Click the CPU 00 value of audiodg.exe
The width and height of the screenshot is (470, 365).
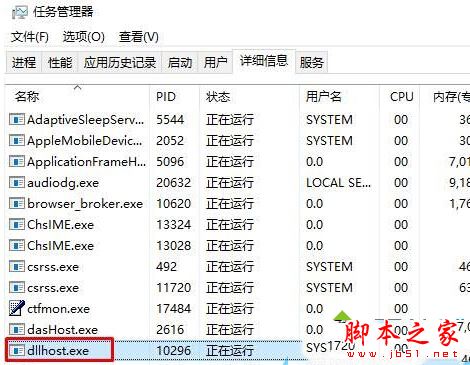[x=401, y=183]
